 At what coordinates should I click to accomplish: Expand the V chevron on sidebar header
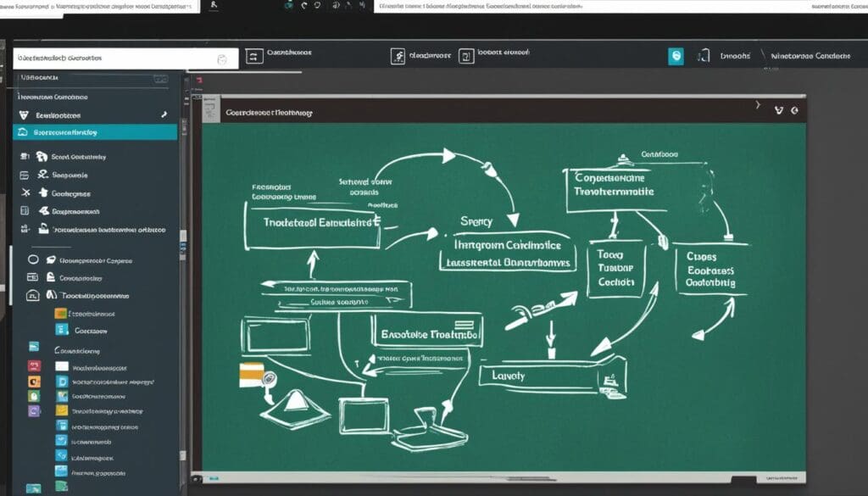[24, 114]
